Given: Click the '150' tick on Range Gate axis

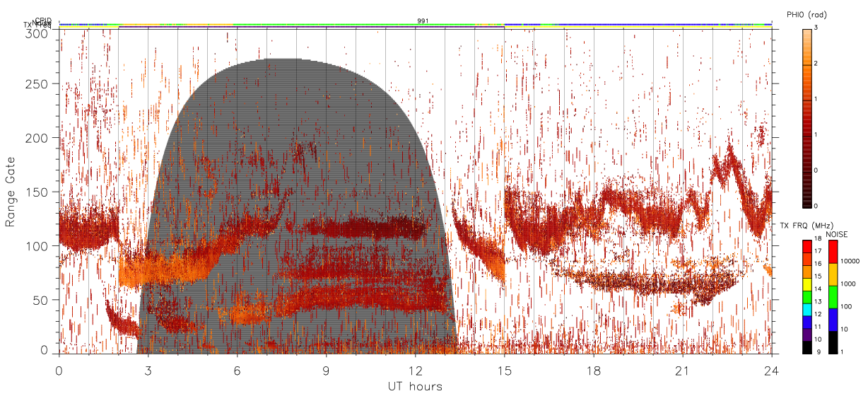Looking at the screenshot, I should coord(38,192).
